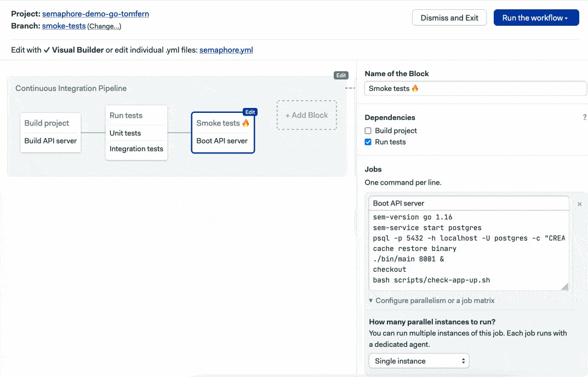Click the commands textarea resize handle
Viewport: 588px width, 377px height.
point(565,287)
